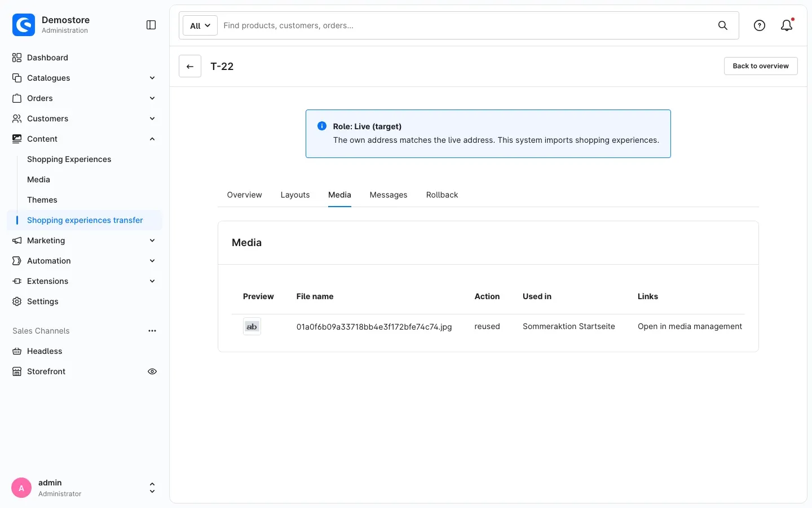This screenshot has height=508, width=812.
Task: Switch to the Overview tab
Action: pyautogui.click(x=244, y=195)
